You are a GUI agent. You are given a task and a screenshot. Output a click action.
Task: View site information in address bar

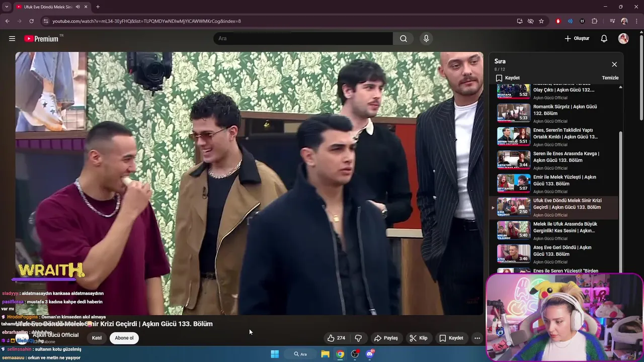coord(46,21)
